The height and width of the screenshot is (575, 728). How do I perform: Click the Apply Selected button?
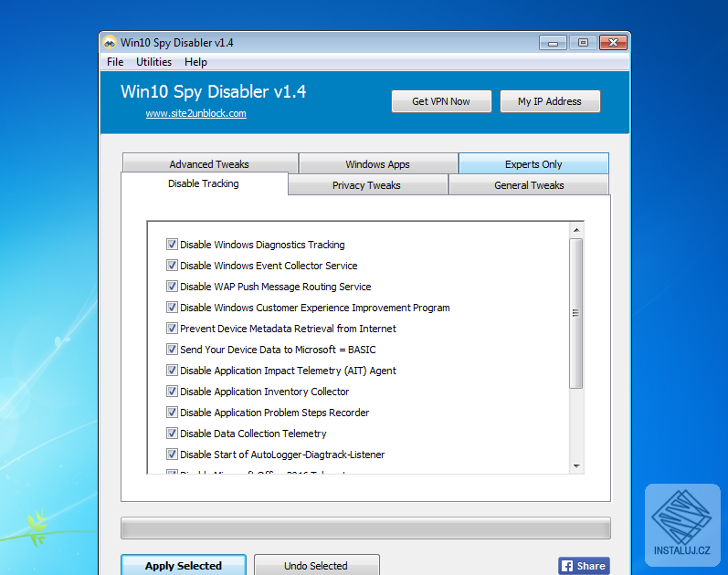click(184, 565)
